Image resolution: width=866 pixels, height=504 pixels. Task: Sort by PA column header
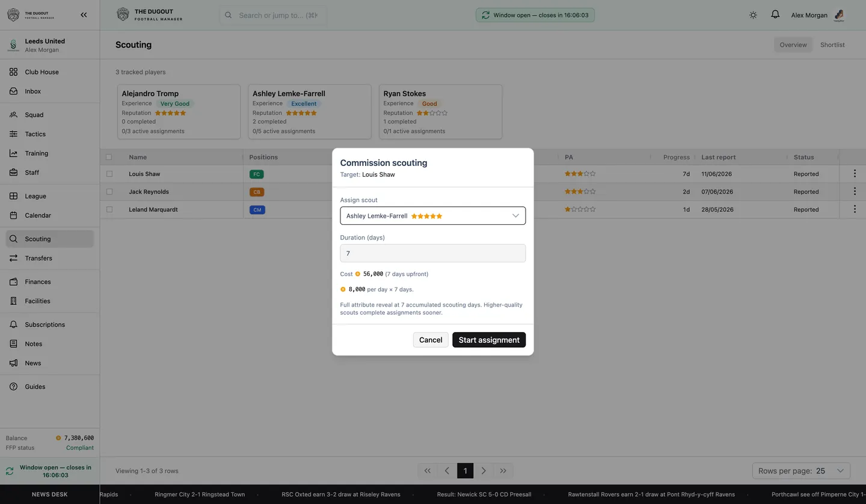[x=569, y=157]
